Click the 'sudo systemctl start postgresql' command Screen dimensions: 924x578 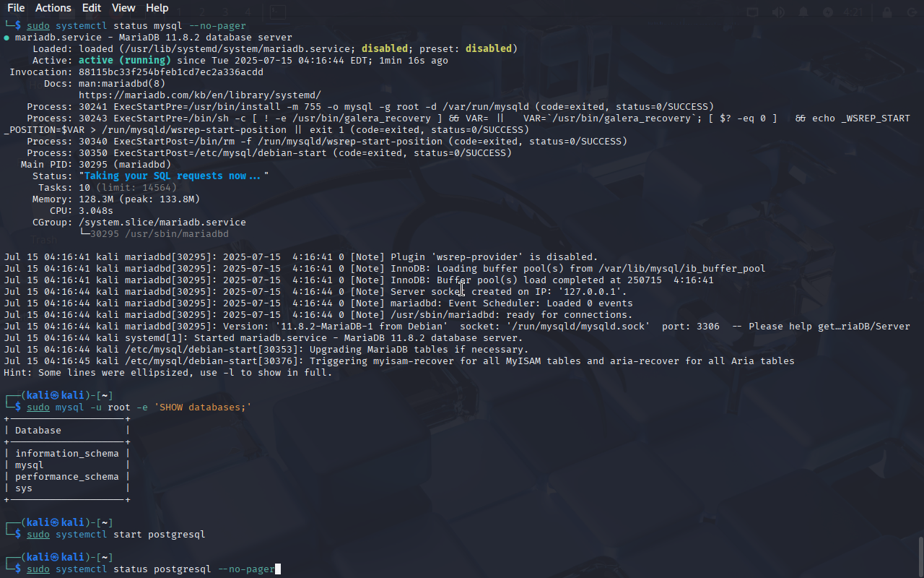pyautogui.click(x=116, y=535)
